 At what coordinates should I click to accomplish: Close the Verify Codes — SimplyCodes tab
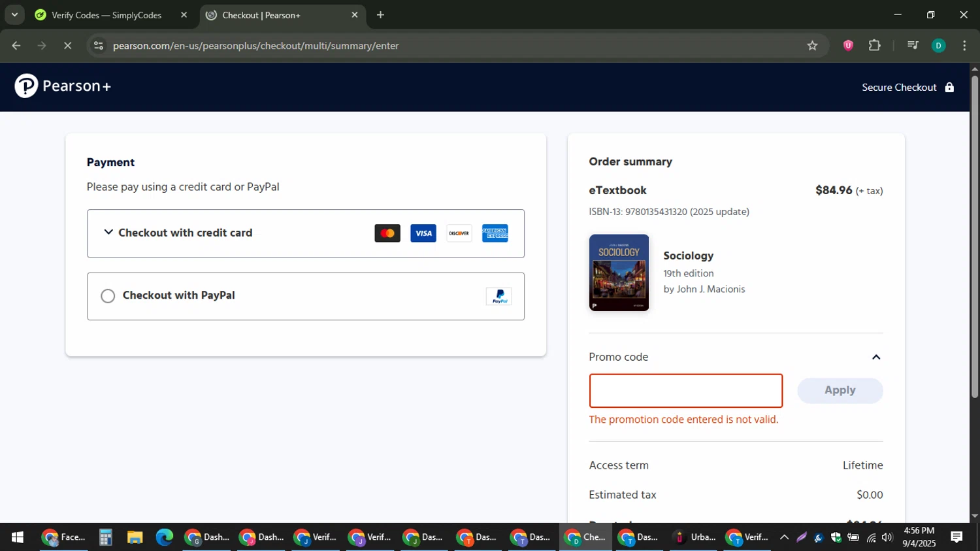(184, 15)
